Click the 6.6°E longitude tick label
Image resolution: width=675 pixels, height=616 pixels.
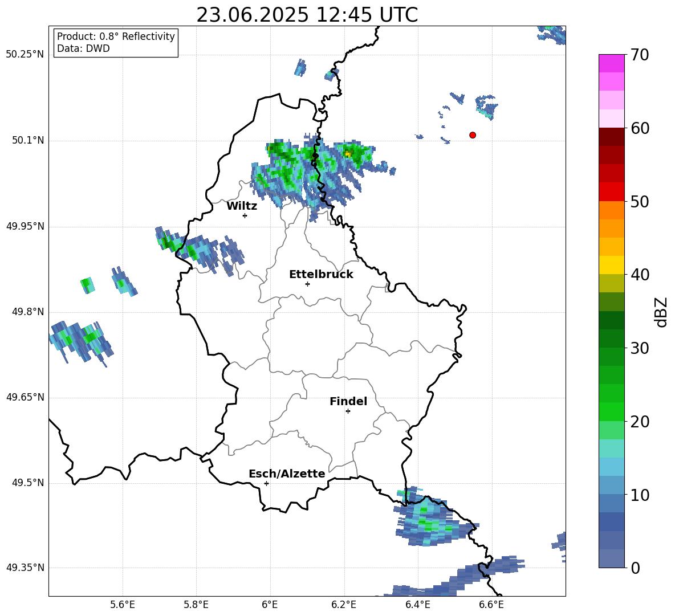point(491,605)
